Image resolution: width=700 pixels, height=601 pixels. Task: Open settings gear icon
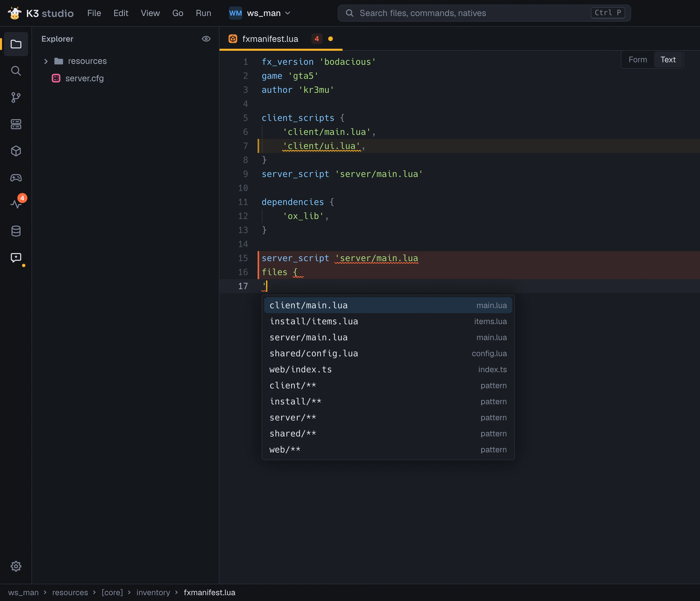[x=16, y=566]
